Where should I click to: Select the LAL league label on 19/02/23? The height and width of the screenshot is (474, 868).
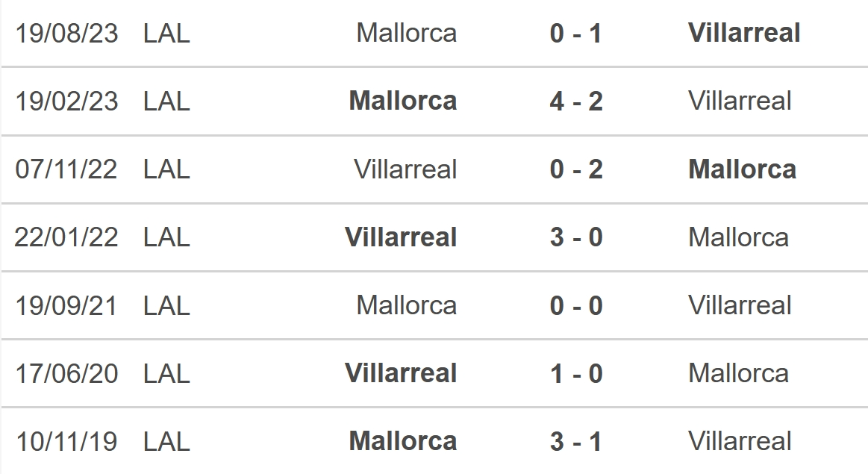click(x=166, y=102)
